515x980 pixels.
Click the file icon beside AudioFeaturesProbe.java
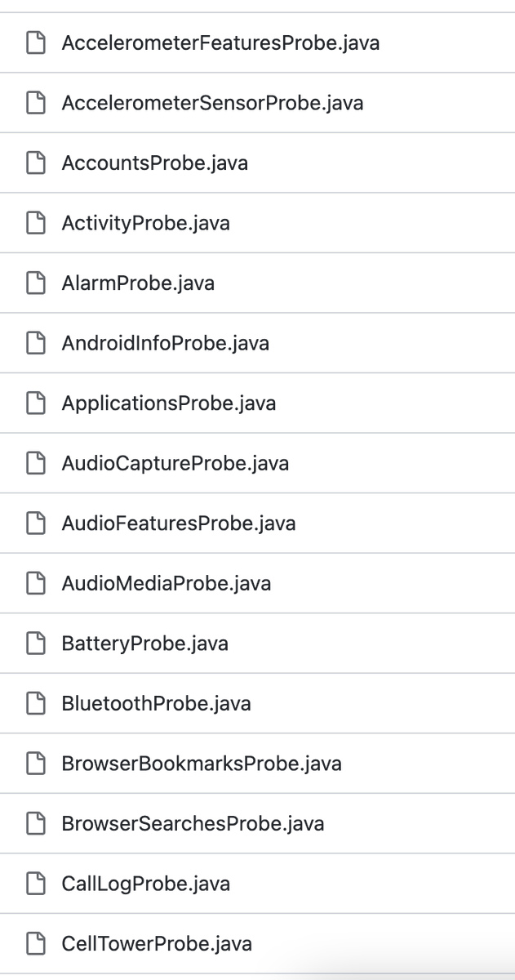pyautogui.click(x=35, y=523)
